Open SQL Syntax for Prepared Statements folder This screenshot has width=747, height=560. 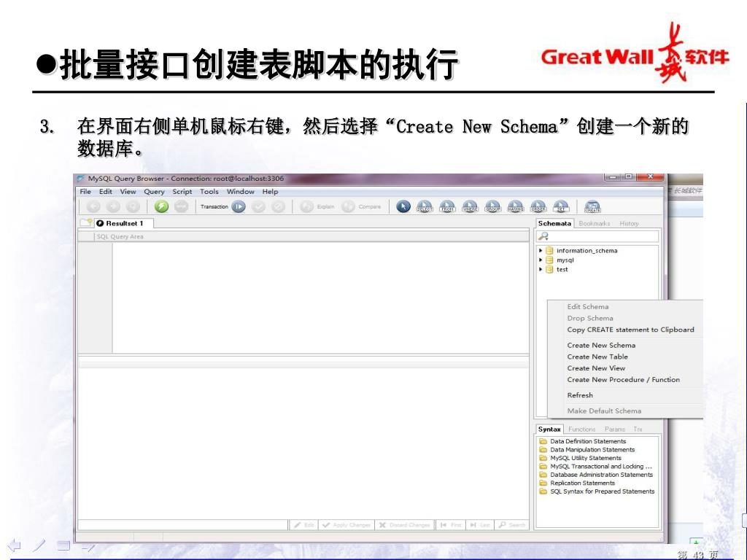602,491
